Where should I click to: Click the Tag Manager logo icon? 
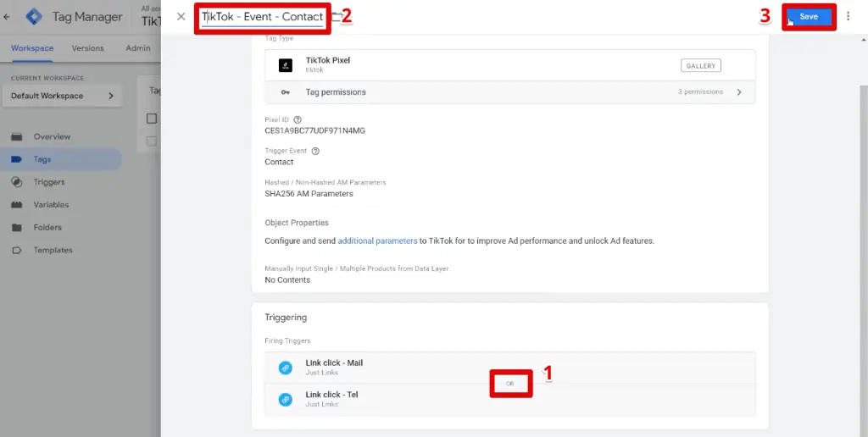tap(34, 17)
